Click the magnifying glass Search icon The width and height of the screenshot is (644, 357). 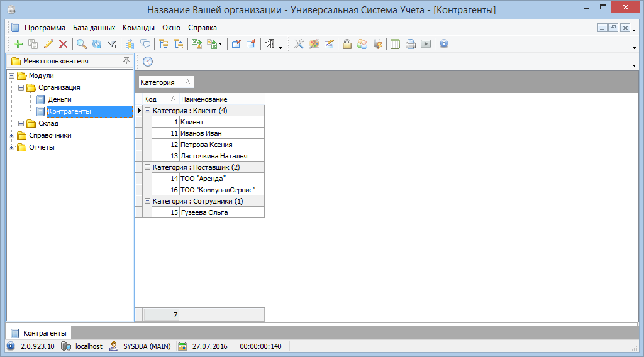[x=82, y=44]
